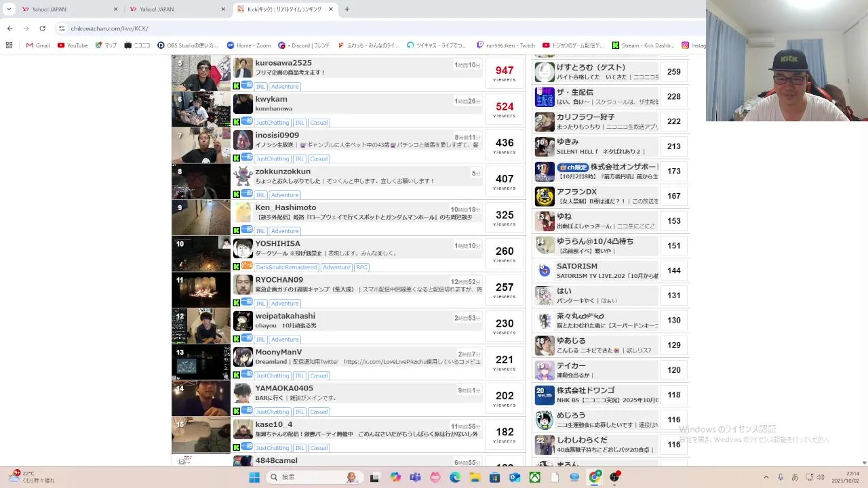Go back to previous page

(9, 28)
